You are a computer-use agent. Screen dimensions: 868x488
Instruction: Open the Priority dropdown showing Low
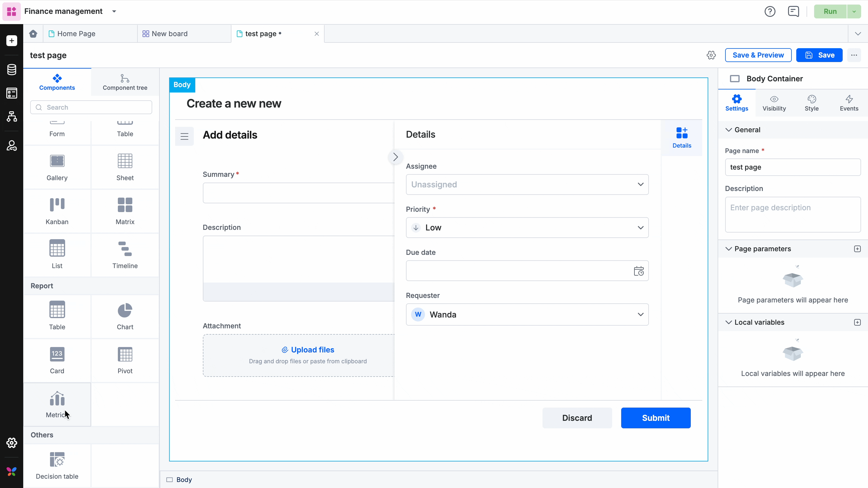[x=527, y=228]
